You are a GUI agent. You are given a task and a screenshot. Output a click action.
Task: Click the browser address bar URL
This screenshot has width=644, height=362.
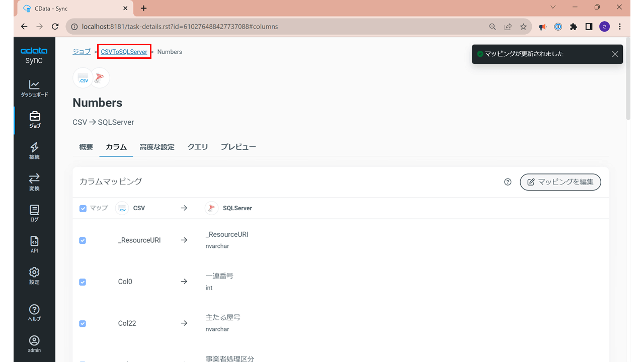pyautogui.click(x=180, y=27)
